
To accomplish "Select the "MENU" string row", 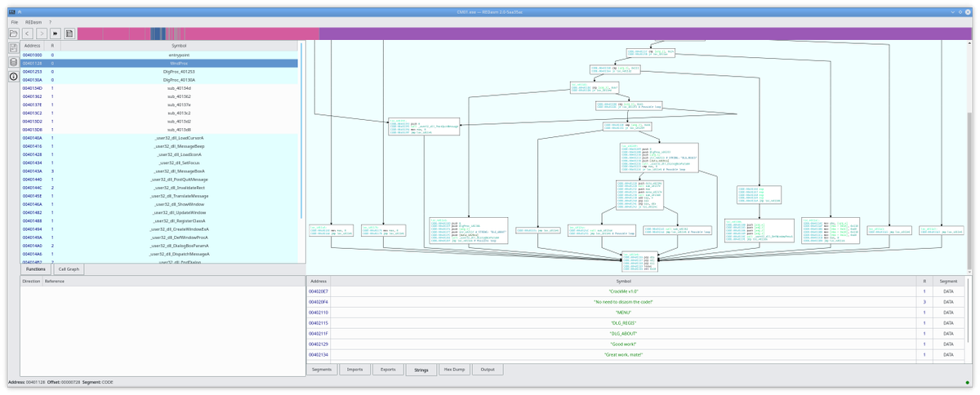I will tap(635, 313).
